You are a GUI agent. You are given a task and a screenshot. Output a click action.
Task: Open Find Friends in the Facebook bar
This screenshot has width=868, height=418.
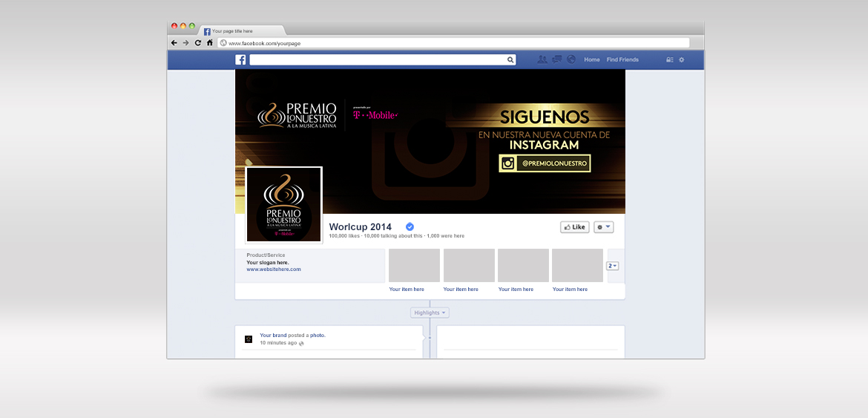coord(622,60)
